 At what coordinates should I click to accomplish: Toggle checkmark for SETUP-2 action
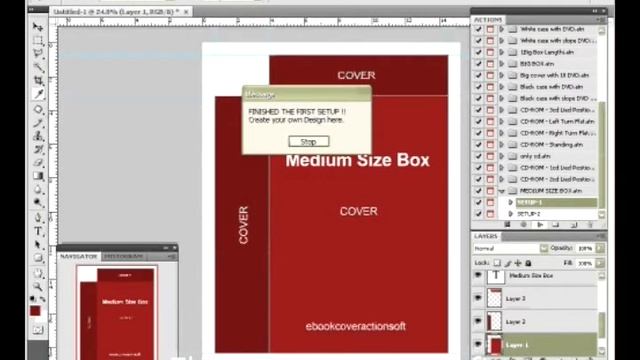(x=478, y=214)
